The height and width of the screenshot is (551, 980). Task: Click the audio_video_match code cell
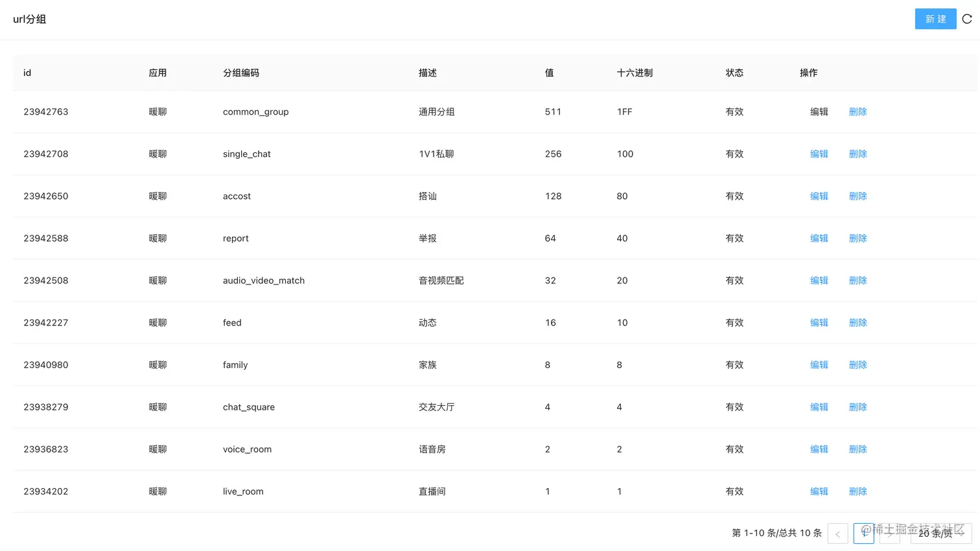pos(264,280)
